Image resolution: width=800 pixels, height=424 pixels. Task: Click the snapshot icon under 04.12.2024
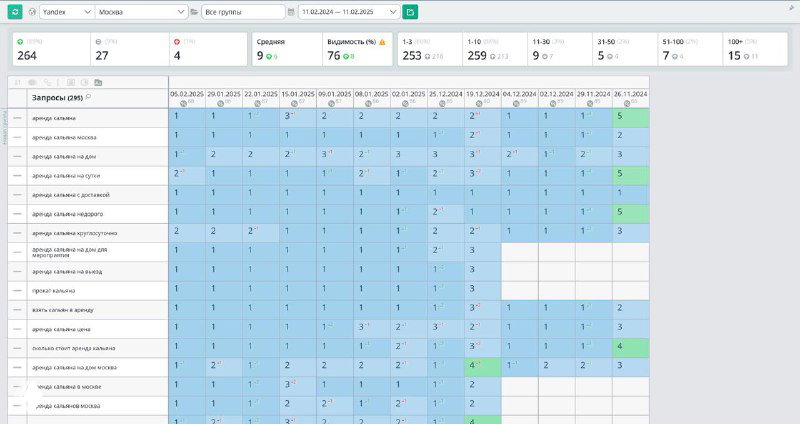(x=516, y=103)
